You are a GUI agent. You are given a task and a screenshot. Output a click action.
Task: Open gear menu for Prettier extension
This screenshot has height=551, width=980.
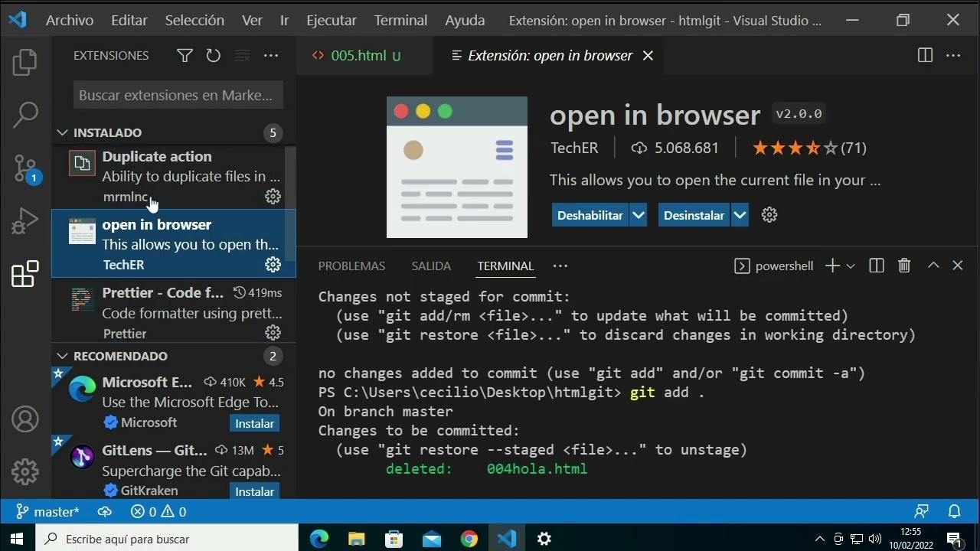coord(273,333)
